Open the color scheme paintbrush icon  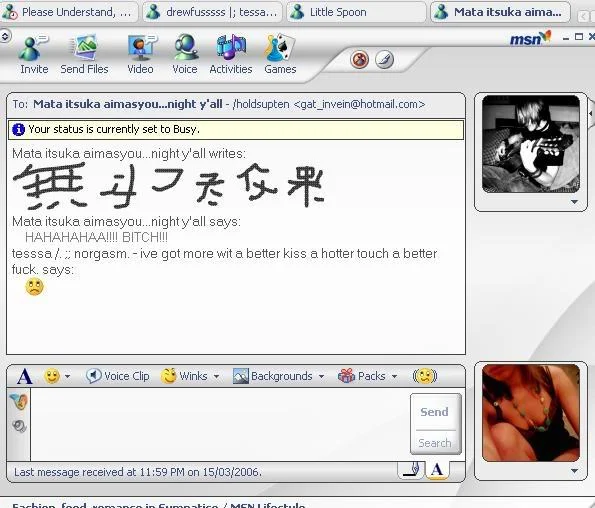click(x=384, y=60)
